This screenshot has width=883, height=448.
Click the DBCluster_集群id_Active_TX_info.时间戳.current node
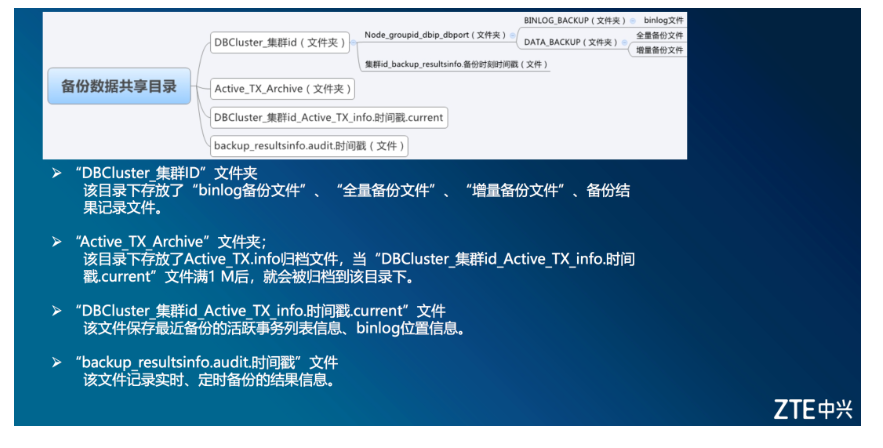click(329, 118)
